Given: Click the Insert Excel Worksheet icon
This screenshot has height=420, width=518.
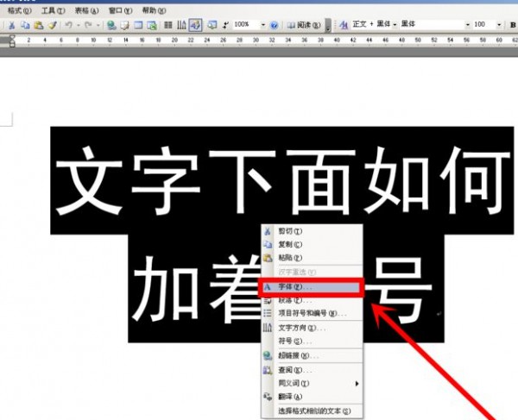Looking at the screenshot, I should click(152, 25).
